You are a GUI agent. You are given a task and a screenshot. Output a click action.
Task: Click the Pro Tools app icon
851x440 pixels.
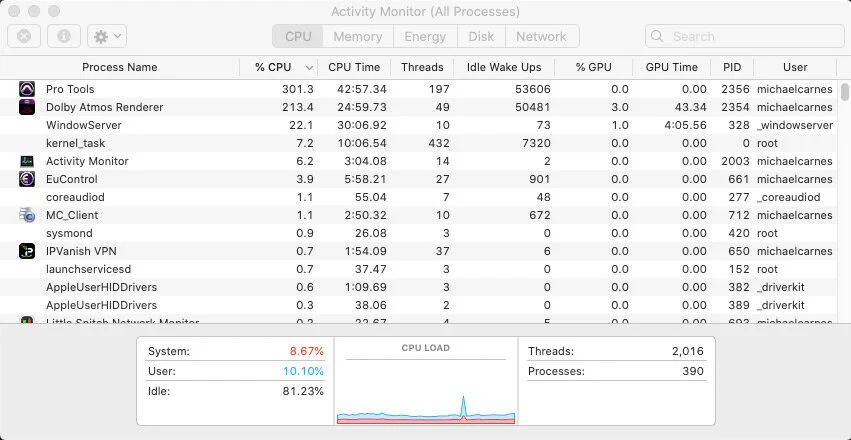27,89
